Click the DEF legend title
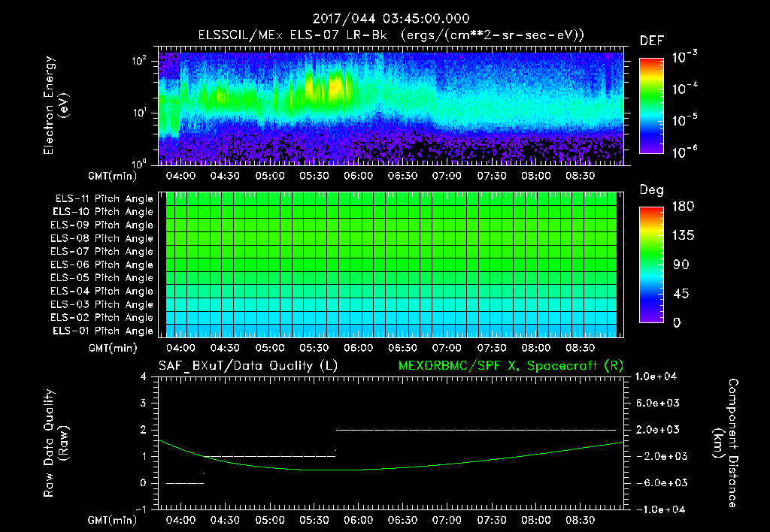770x532 pixels. pyautogui.click(x=652, y=41)
